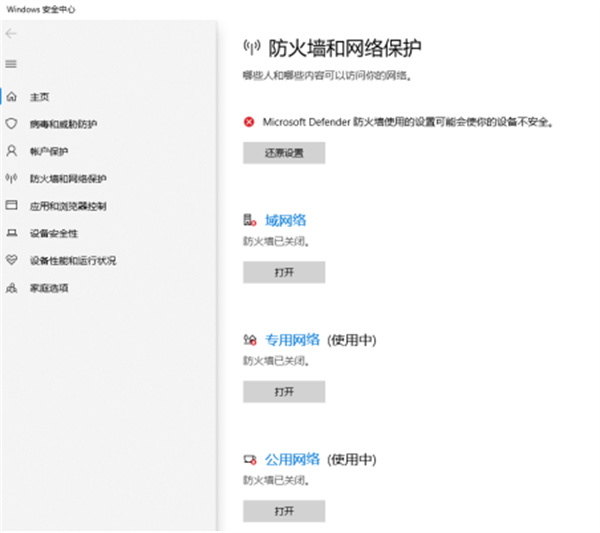Open 设备性能和运行状况 page
600x533 pixels.
pyautogui.click(x=73, y=261)
